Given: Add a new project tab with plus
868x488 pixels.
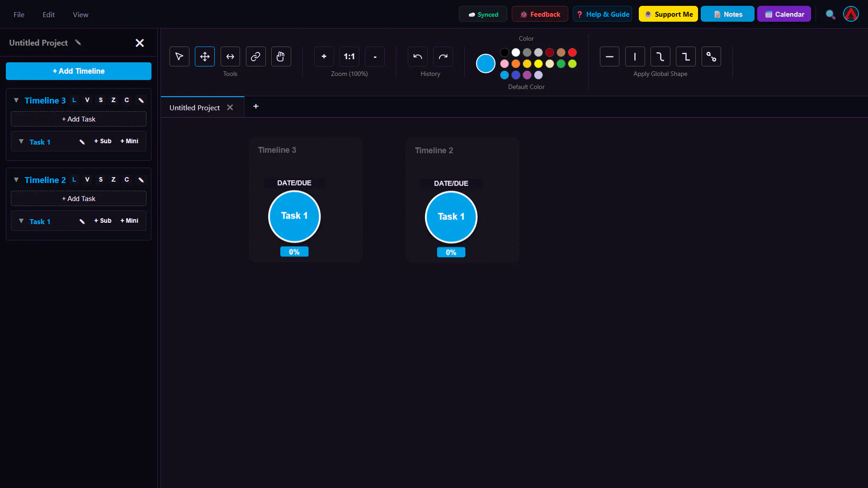Looking at the screenshot, I should pos(256,106).
